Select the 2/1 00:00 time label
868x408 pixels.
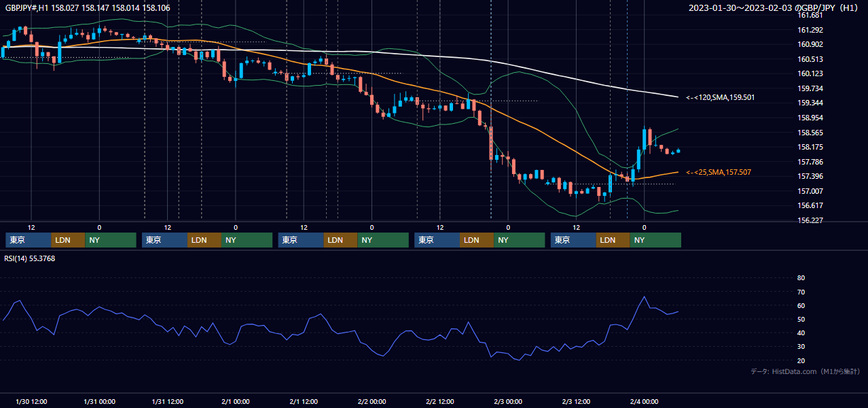coord(236,401)
